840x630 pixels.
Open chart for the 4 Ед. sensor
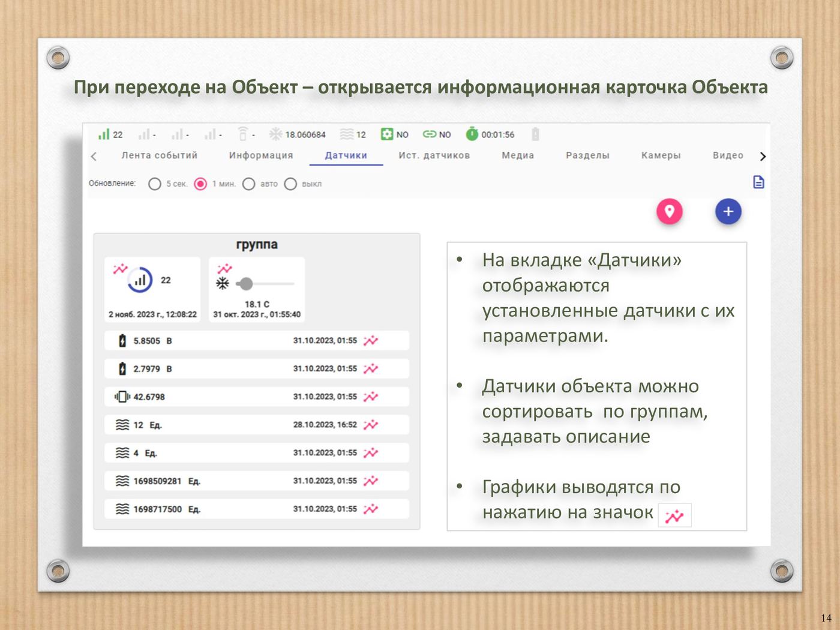tap(371, 452)
